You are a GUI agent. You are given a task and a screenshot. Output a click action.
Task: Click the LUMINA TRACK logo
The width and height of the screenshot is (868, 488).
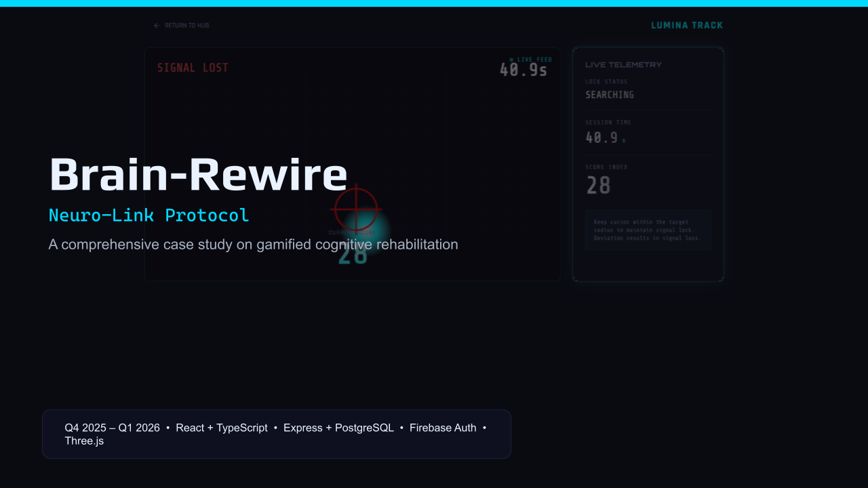click(687, 25)
